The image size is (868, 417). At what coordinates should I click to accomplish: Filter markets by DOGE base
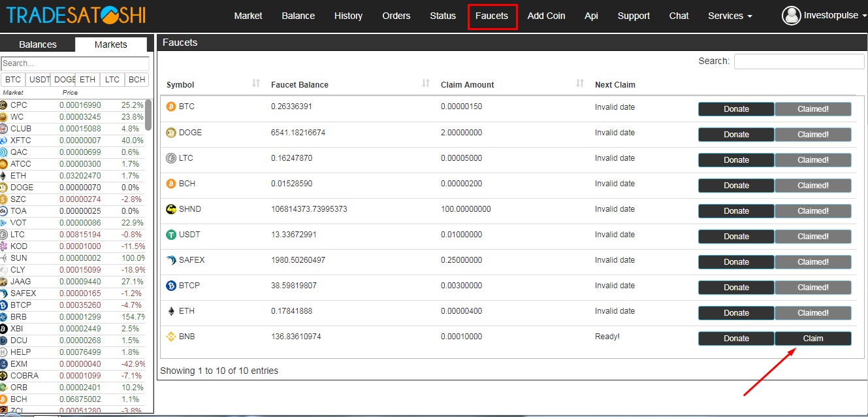pyautogui.click(x=63, y=80)
